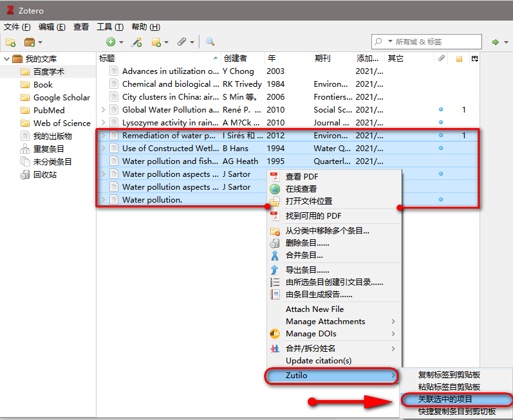The image size is (513, 420).
Task: Click the 重复条目 sidebar icon
Action: point(25,149)
